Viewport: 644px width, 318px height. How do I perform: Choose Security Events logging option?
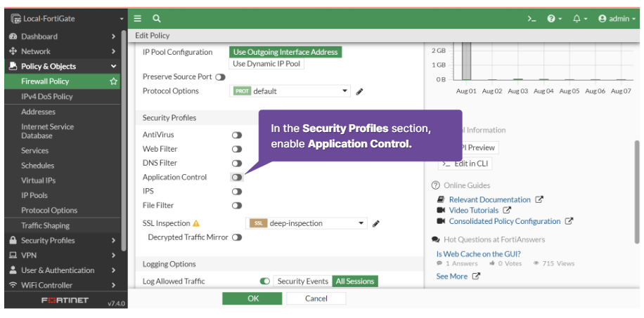303,281
